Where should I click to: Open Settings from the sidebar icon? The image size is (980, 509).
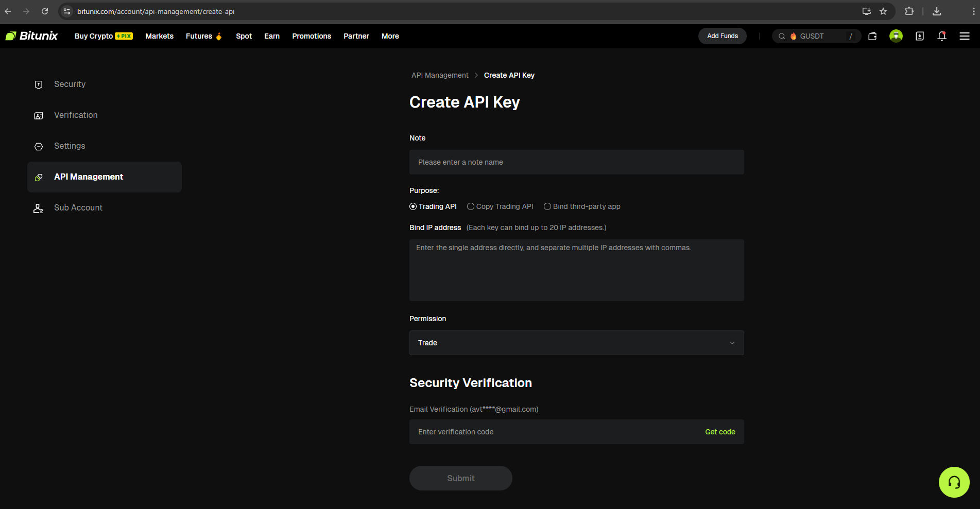coord(38,146)
